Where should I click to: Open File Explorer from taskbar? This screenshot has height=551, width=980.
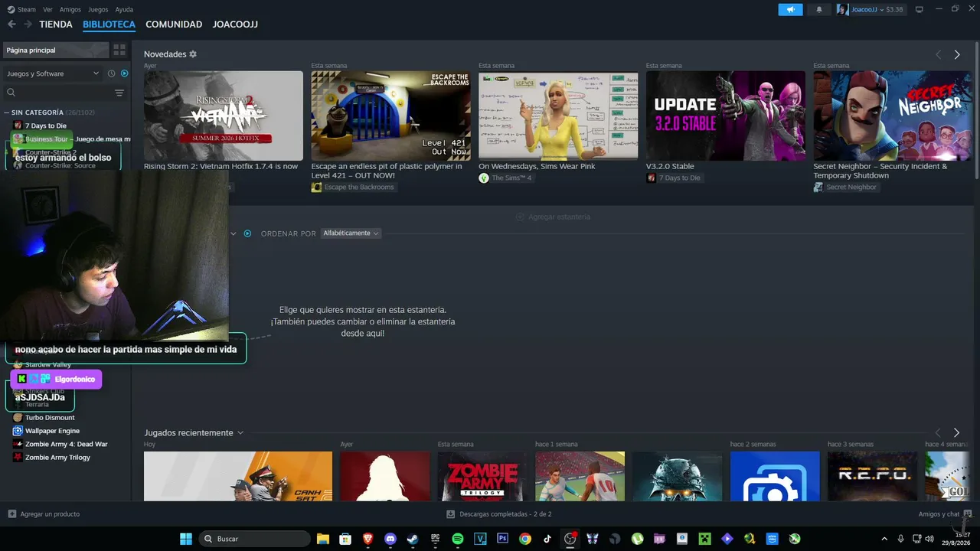[323, 539]
